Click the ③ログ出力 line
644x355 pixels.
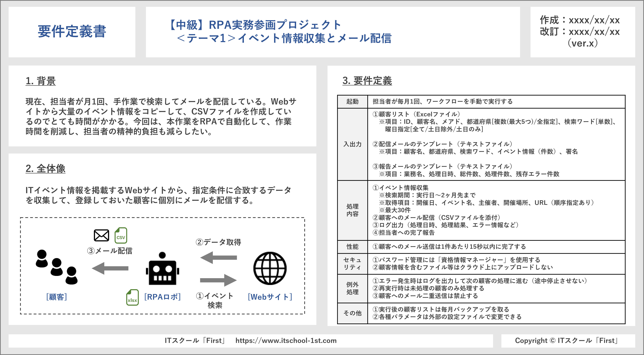click(x=446, y=225)
